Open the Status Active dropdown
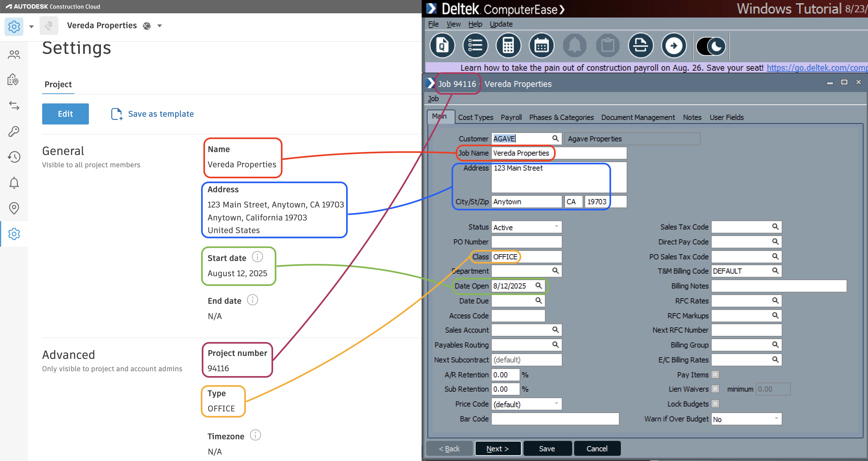Image resolution: width=868 pixels, height=461 pixels. pos(526,227)
